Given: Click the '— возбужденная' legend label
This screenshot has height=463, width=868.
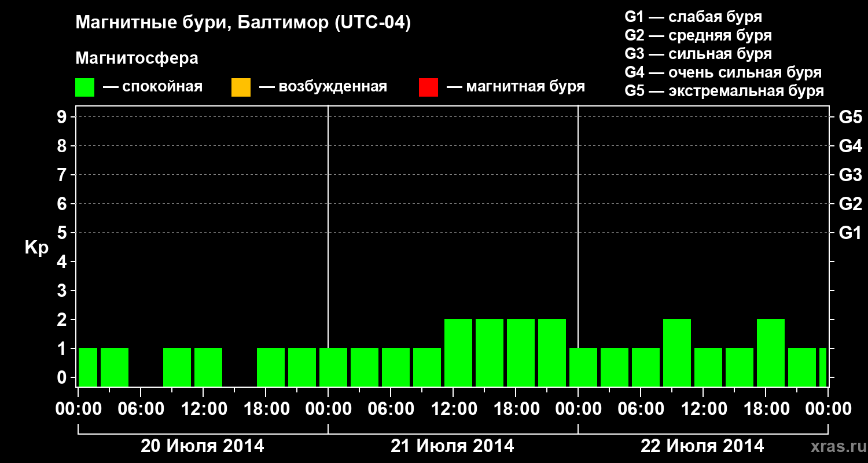Looking at the screenshot, I should tap(323, 87).
